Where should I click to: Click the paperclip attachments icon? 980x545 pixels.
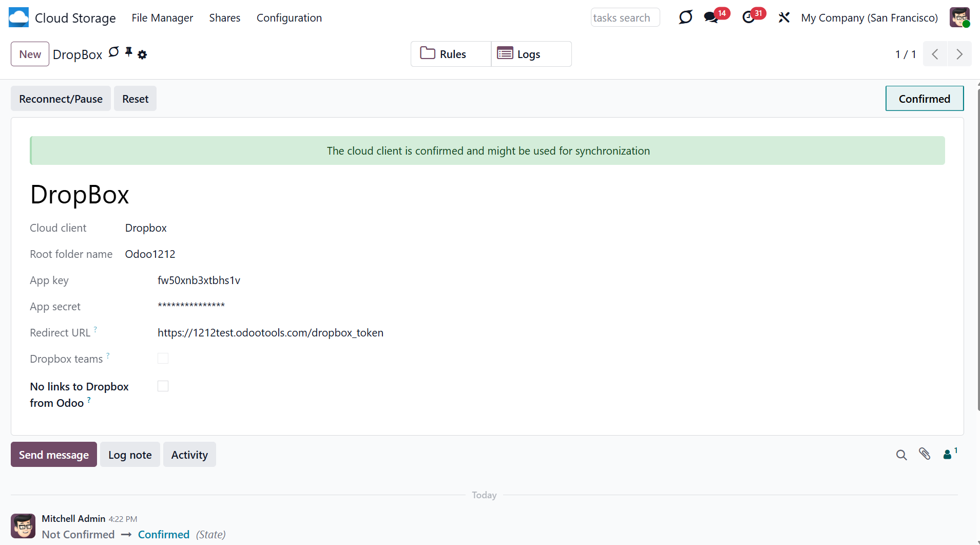(925, 454)
